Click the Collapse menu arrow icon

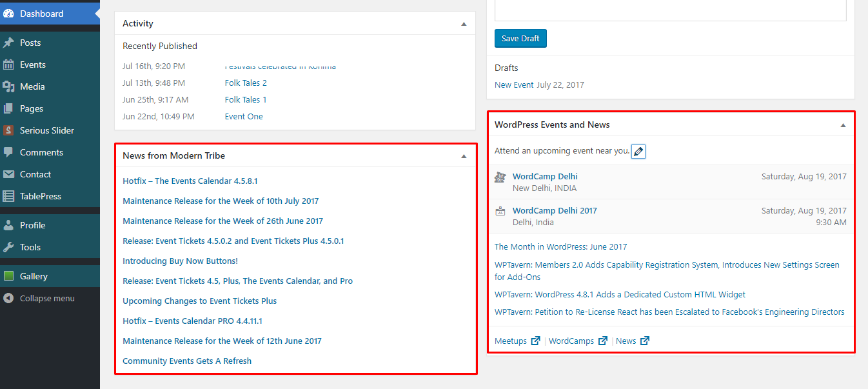pyautogui.click(x=8, y=298)
